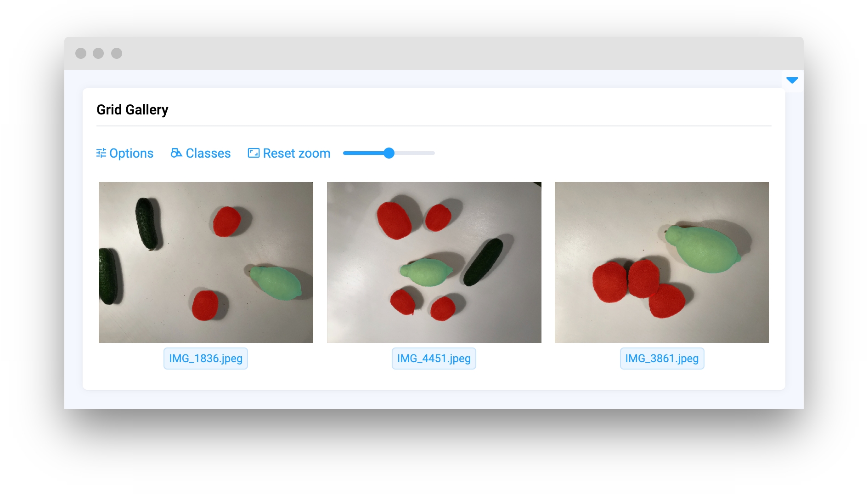
Task: Click the Reset zoom frame icon
Action: tap(254, 153)
